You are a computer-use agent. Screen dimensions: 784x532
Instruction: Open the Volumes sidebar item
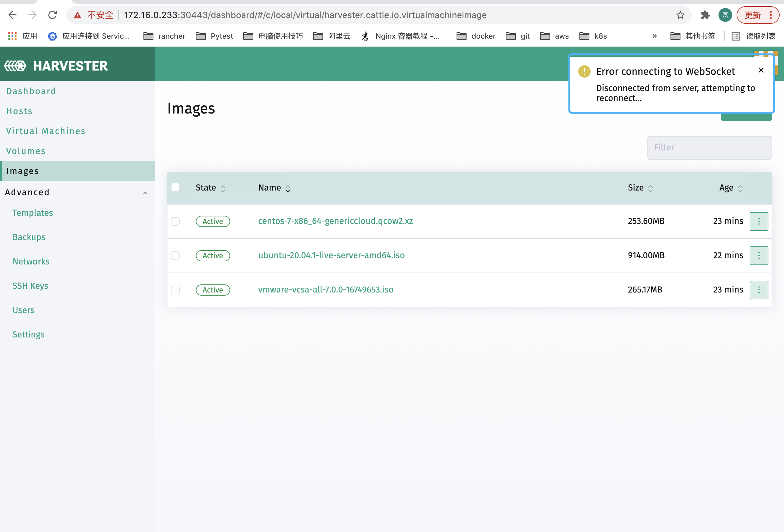[26, 151]
